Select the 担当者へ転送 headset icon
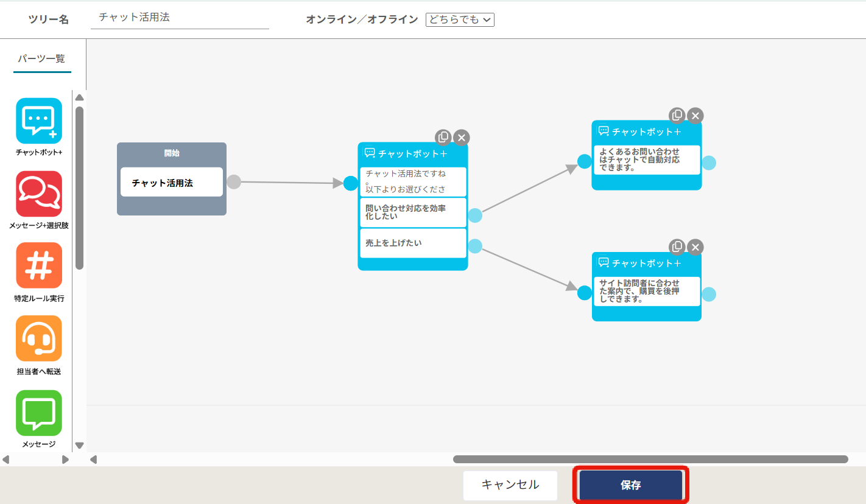The height and width of the screenshot is (504, 866). pyautogui.click(x=39, y=338)
